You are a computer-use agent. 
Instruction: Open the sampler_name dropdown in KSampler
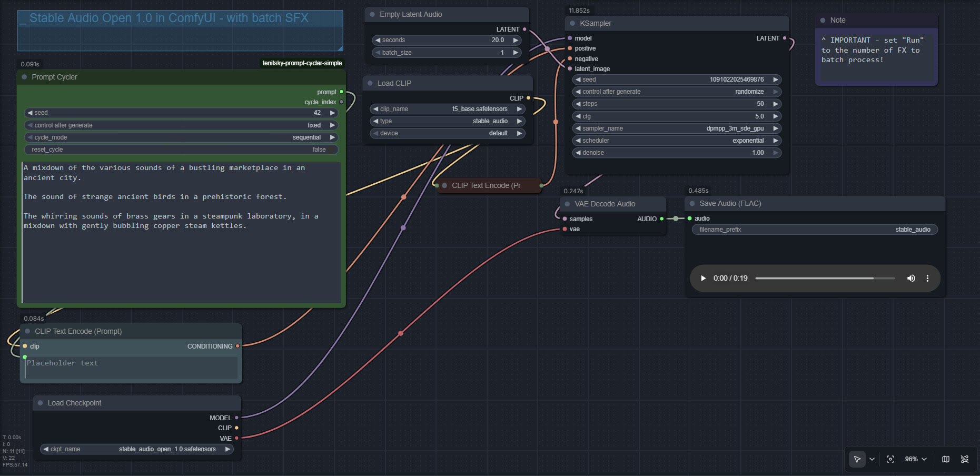[x=676, y=128]
